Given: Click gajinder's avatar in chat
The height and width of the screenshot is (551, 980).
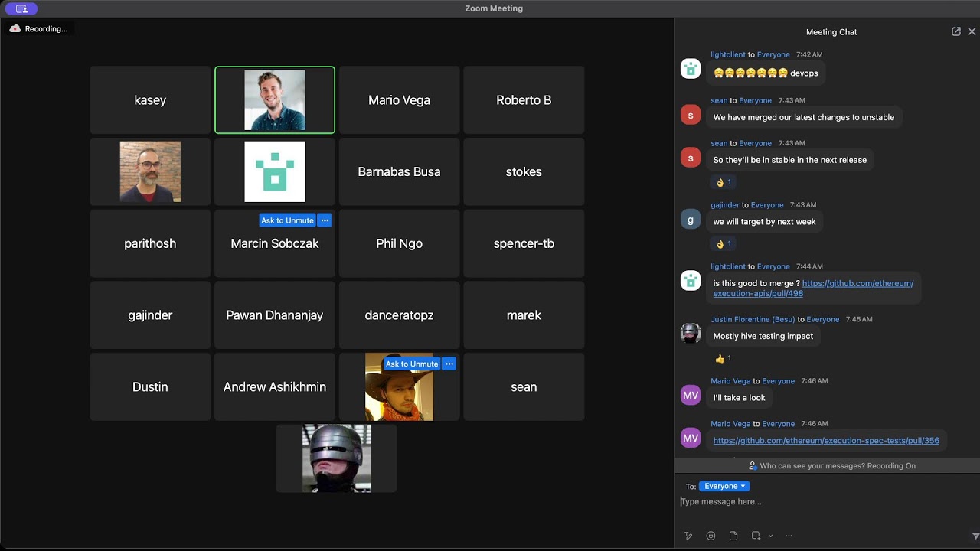Looking at the screenshot, I should (x=691, y=220).
